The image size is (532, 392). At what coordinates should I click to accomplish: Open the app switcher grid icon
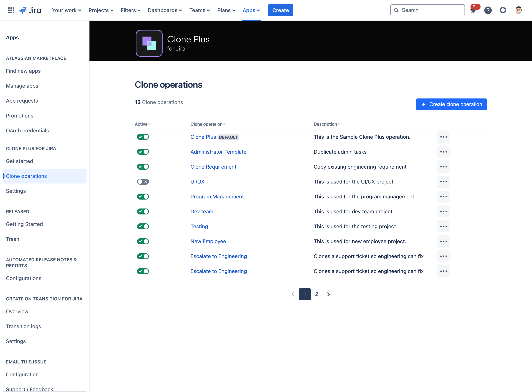[11, 10]
